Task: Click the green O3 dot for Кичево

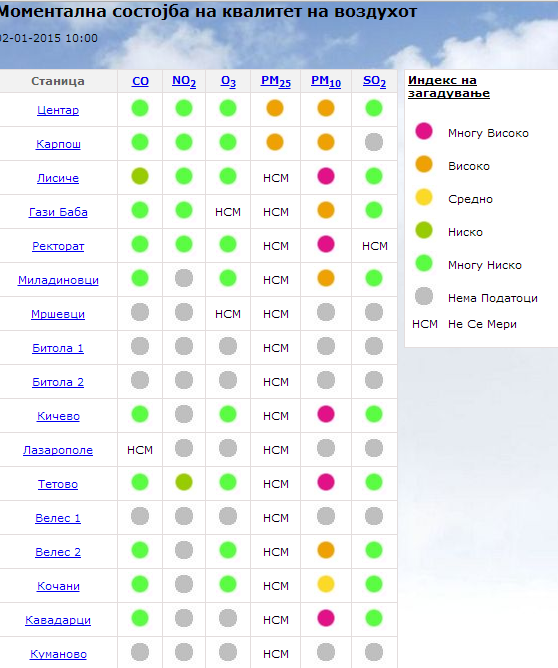Action: point(228,414)
